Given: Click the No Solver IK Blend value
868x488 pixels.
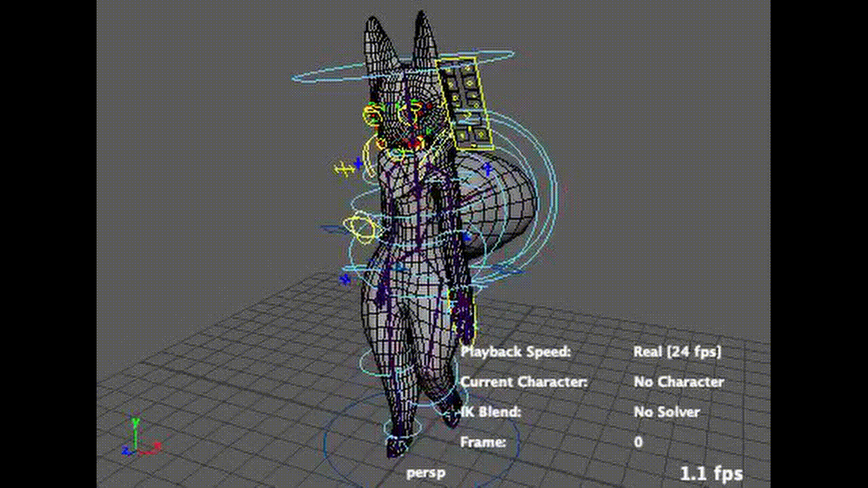Looking at the screenshot, I should 667,411.
